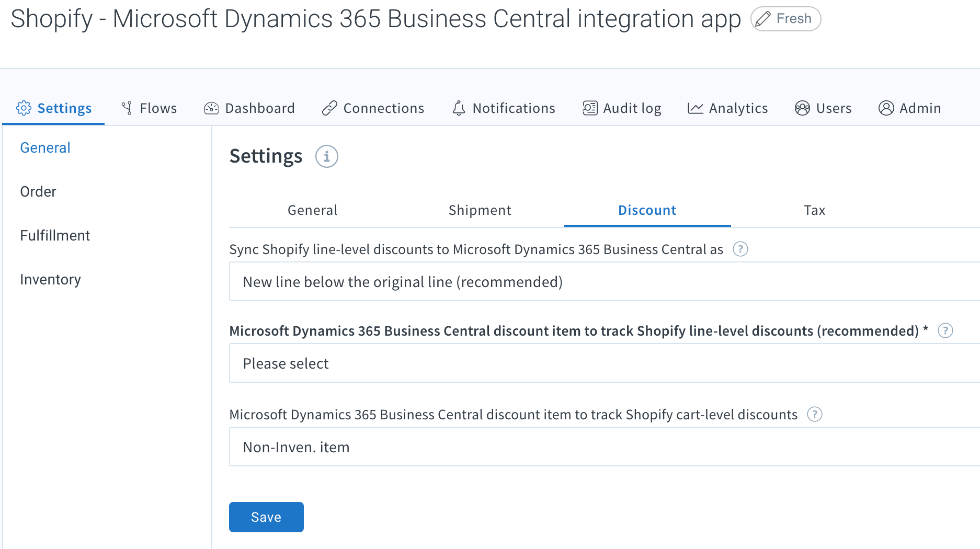Open Fulfillment in the left sidebar
The height and width of the screenshot is (549, 980).
pyautogui.click(x=55, y=236)
